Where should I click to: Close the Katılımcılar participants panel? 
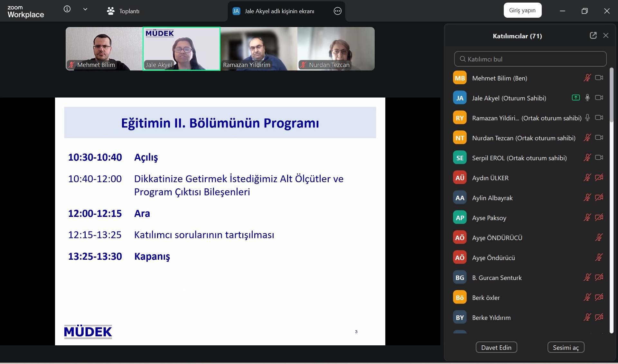606,36
